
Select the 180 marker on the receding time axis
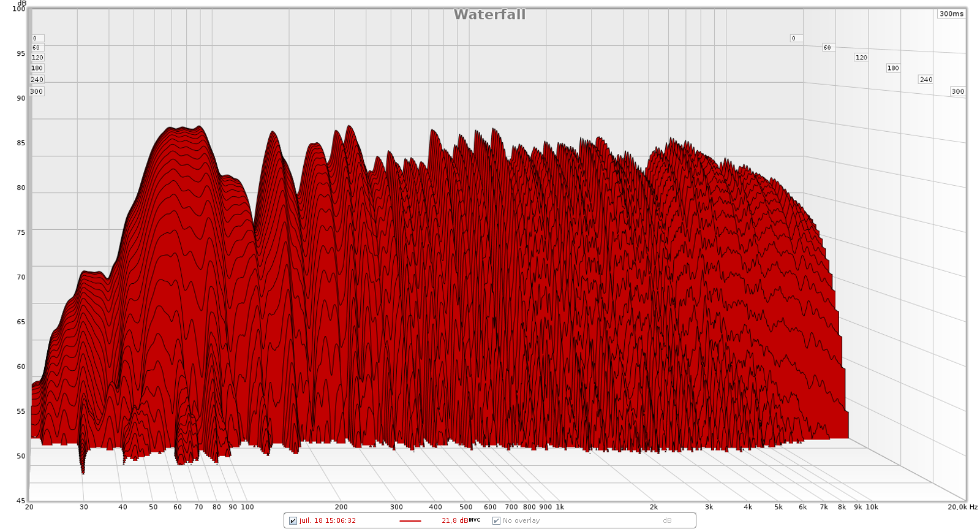coord(893,68)
